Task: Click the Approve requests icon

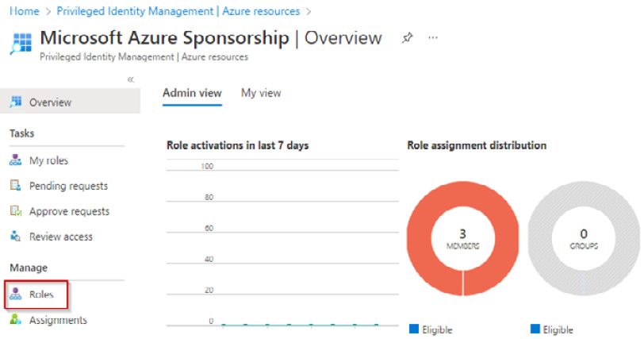Action: pyautogui.click(x=16, y=211)
